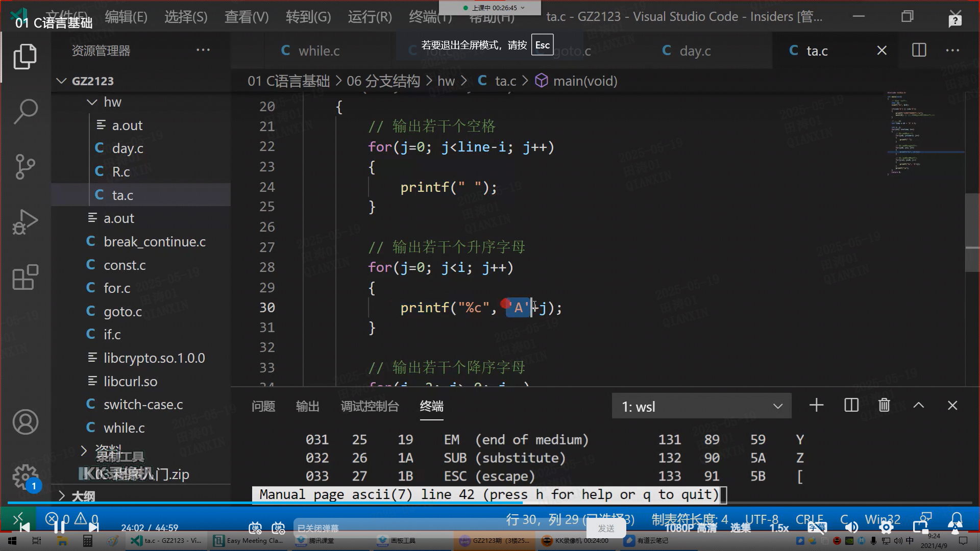Open the Run and Debug view
Image resolution: width=980 pixels, height=551 pixels.
click(25, 222)
